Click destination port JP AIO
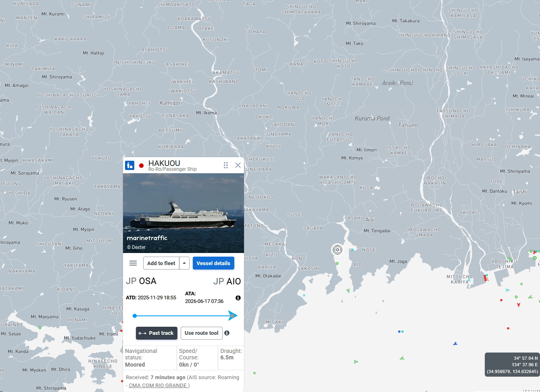 (x=227, y=281)
